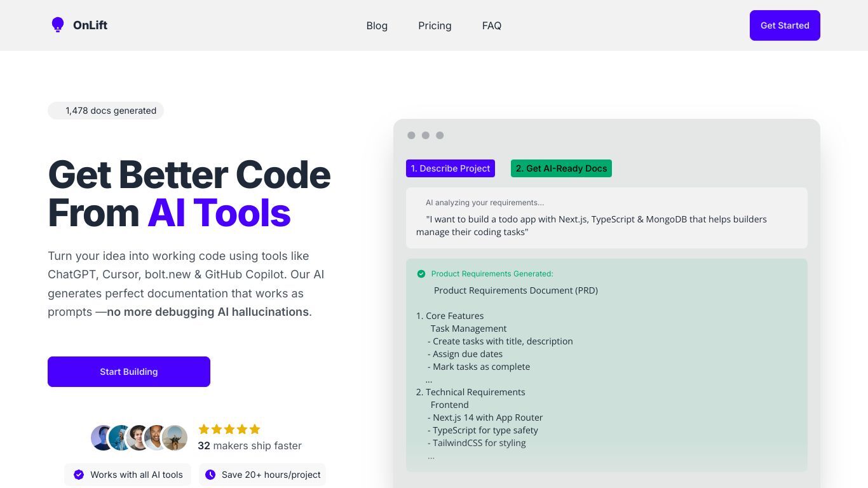Click the five gold stars rating
The image size is (868, 488).
coord(229,429)
